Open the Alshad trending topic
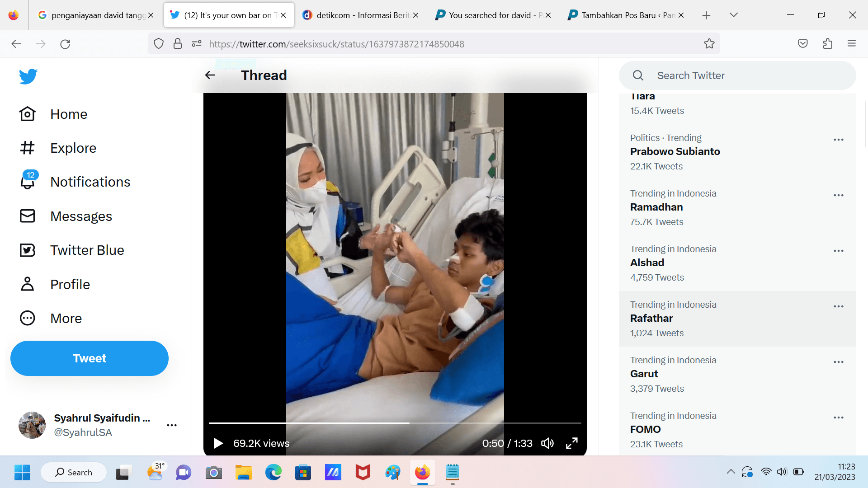Image resolution: width=868 pixels, height=488 pixels. 737,263
